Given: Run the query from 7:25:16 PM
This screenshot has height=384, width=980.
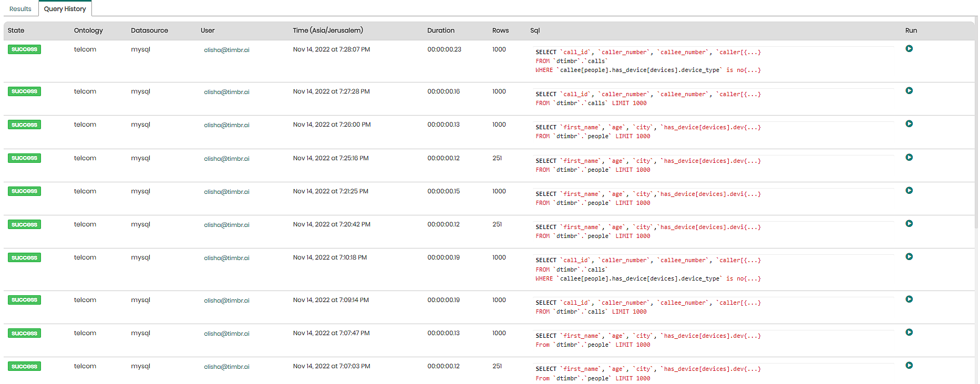Looking at the screenshot, I should point(909,158).
